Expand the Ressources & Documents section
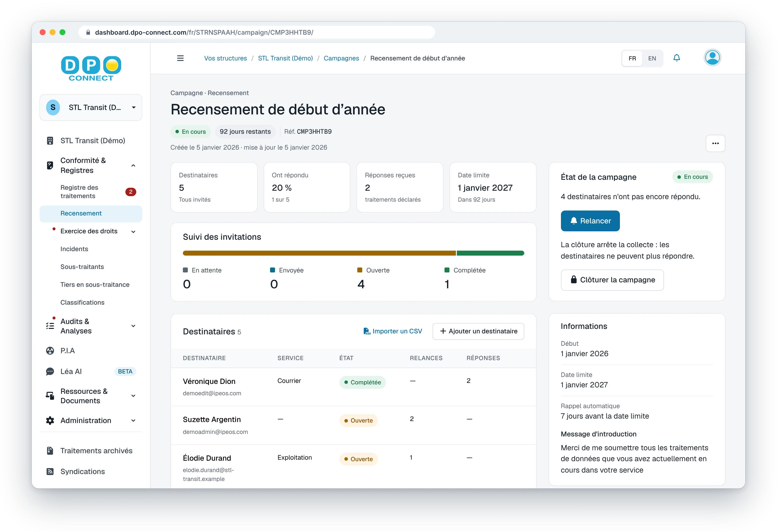777x532 pixels. tap(133, 396)
